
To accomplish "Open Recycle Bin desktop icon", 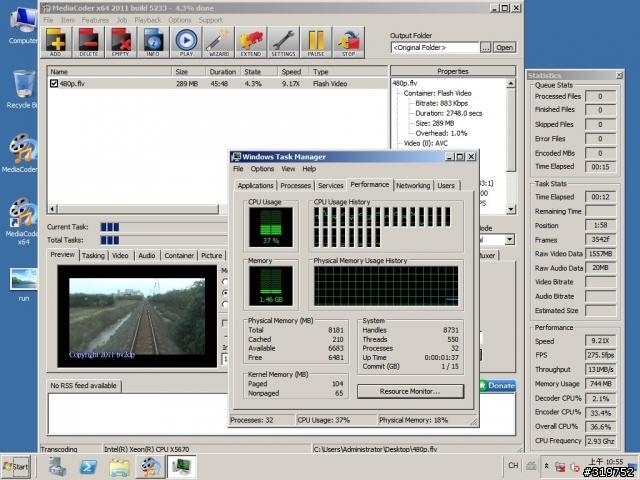I will 22,89.
